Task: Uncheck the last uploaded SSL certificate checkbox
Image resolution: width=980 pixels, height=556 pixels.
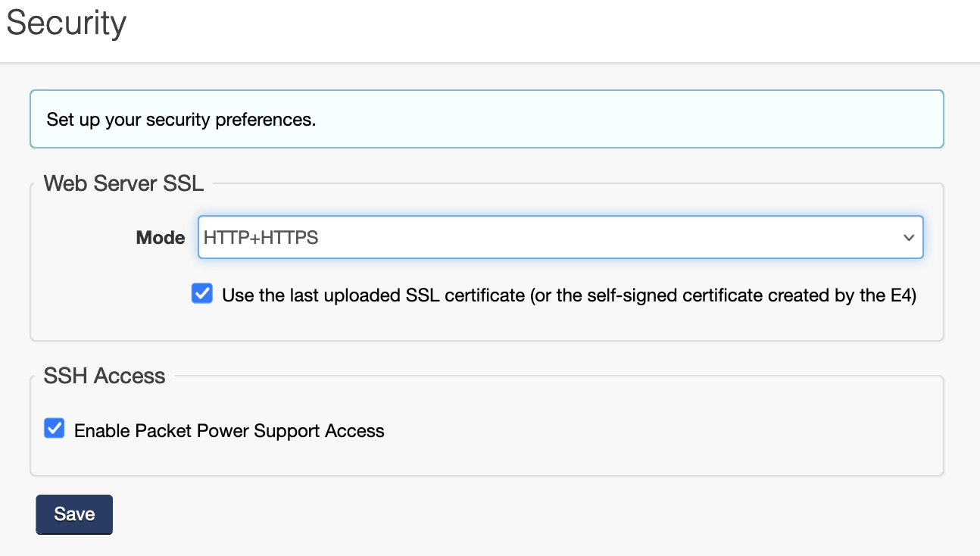Action: (x=202, y=294)
